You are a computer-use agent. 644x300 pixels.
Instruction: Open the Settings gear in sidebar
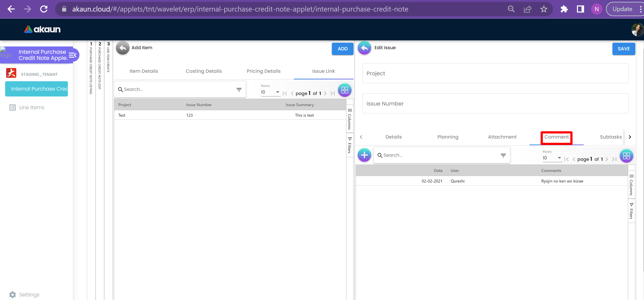13,295
